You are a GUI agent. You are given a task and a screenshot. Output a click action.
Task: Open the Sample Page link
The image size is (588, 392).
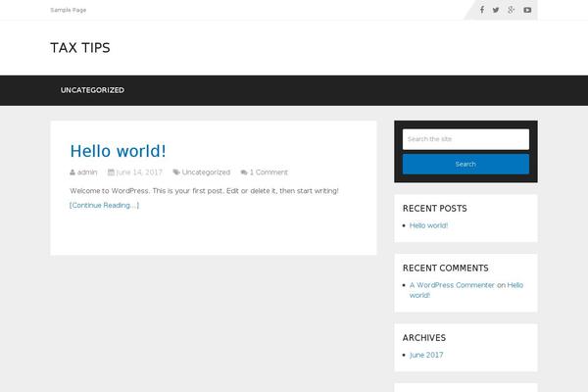pos(69,10)
